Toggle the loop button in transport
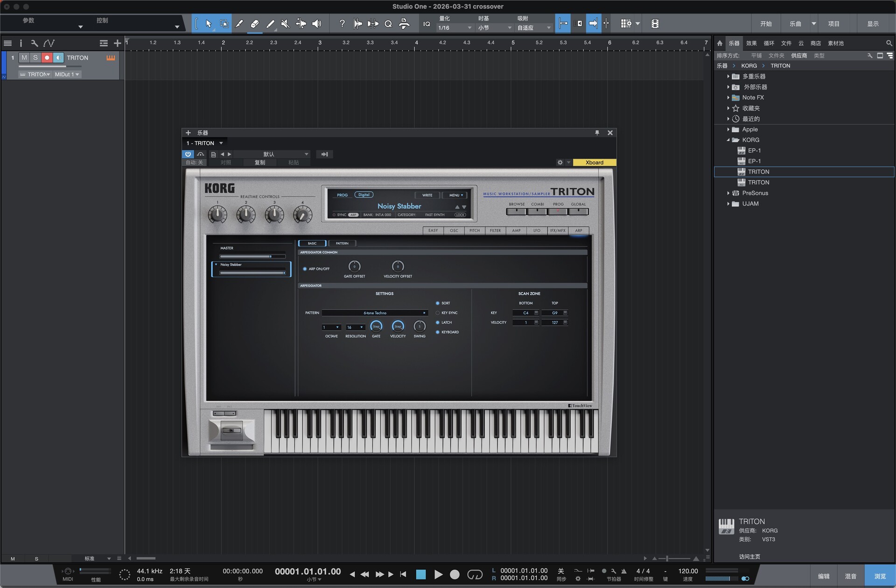The height and width of the screenshot is (588, 896). tap(475, 574)
